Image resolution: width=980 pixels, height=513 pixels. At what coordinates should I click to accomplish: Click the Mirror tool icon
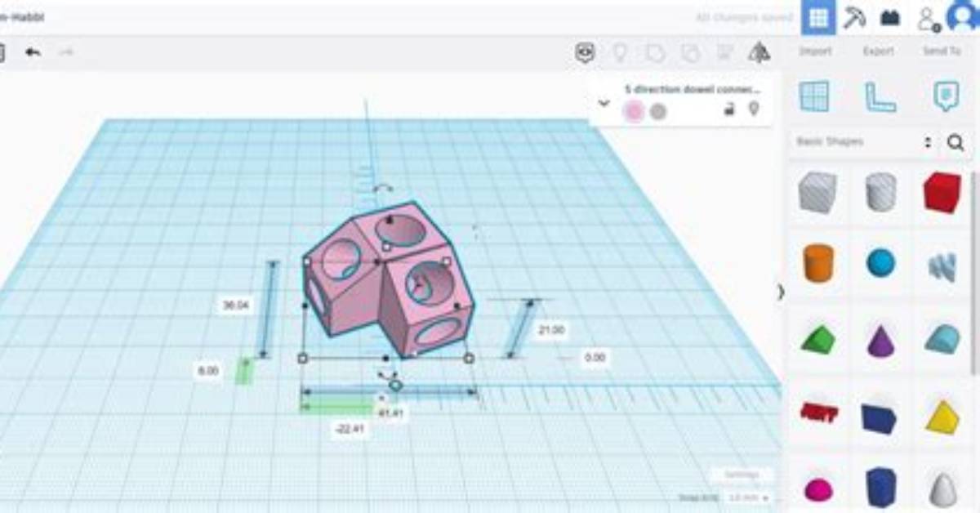pos(759,53)
